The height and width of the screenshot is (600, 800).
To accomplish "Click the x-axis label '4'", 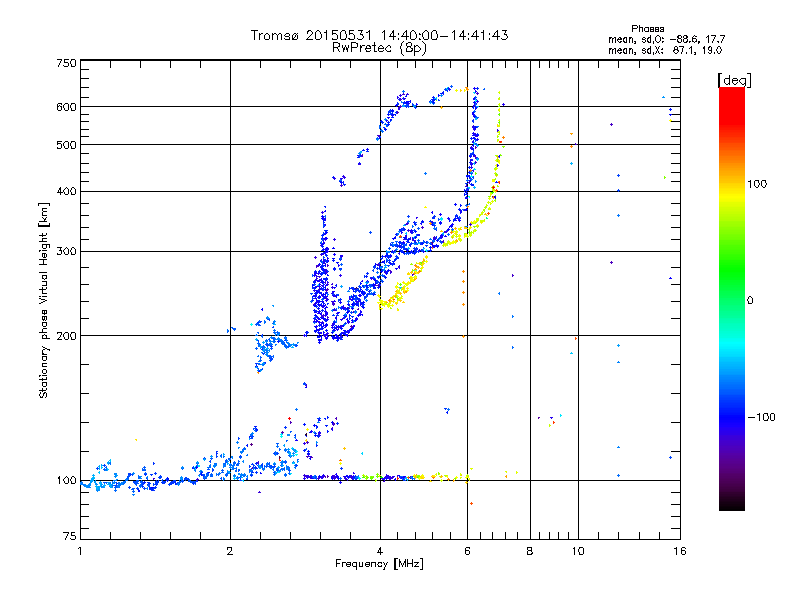I will coord(380,551).
